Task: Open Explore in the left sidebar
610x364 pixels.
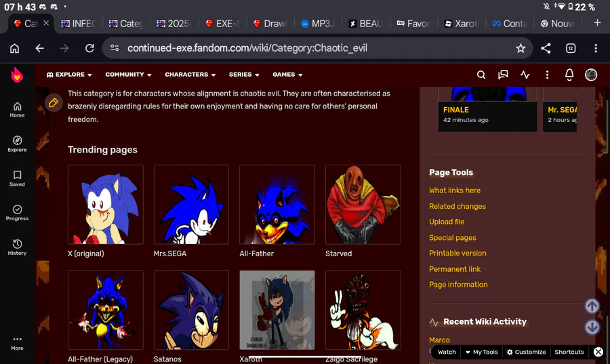Action: tap(17, 144)
